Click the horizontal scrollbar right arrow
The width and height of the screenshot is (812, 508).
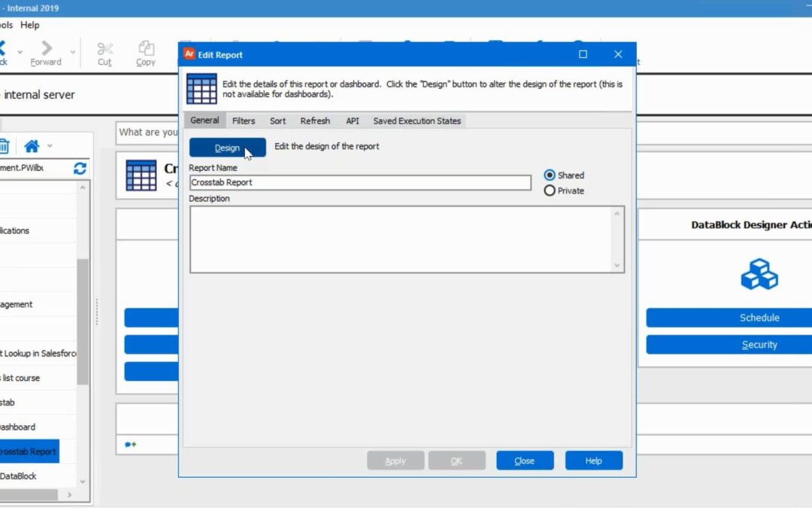70,495
